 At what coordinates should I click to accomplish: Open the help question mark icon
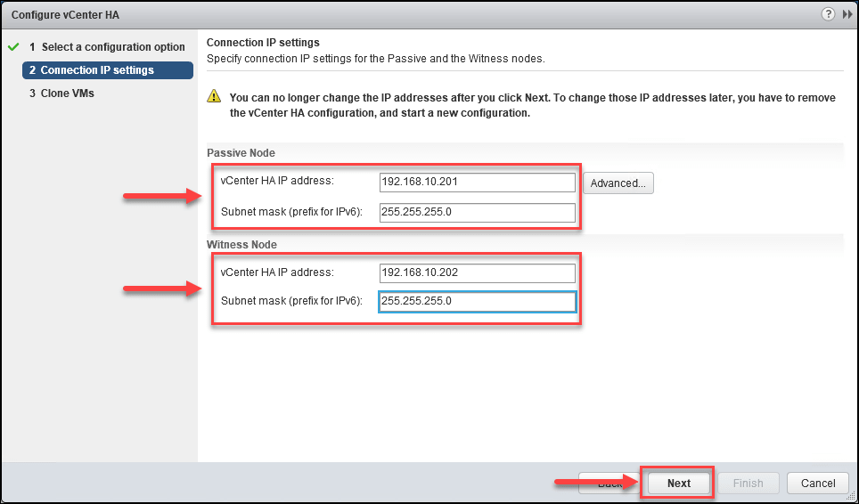click(828, 15)
